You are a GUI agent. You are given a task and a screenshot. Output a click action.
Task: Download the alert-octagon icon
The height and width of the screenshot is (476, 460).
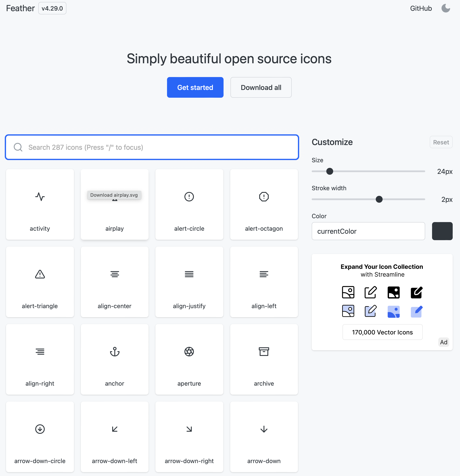click(264, 204)
